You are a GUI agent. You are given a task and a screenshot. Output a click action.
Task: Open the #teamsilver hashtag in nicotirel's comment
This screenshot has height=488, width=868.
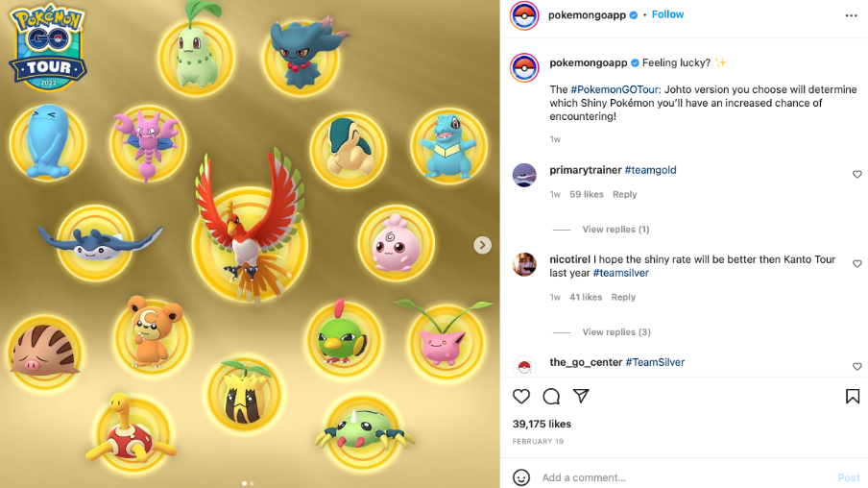click(x=620, y=273)
